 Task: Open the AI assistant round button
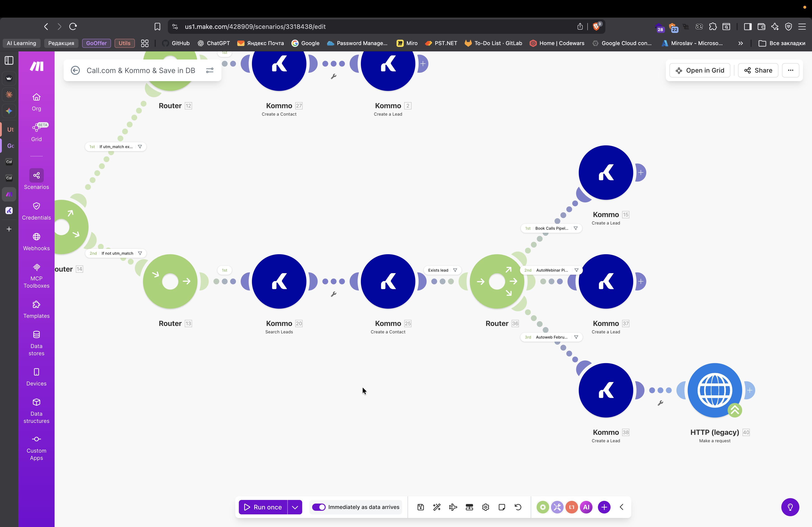pyautogui.click(x=586, y=507)
